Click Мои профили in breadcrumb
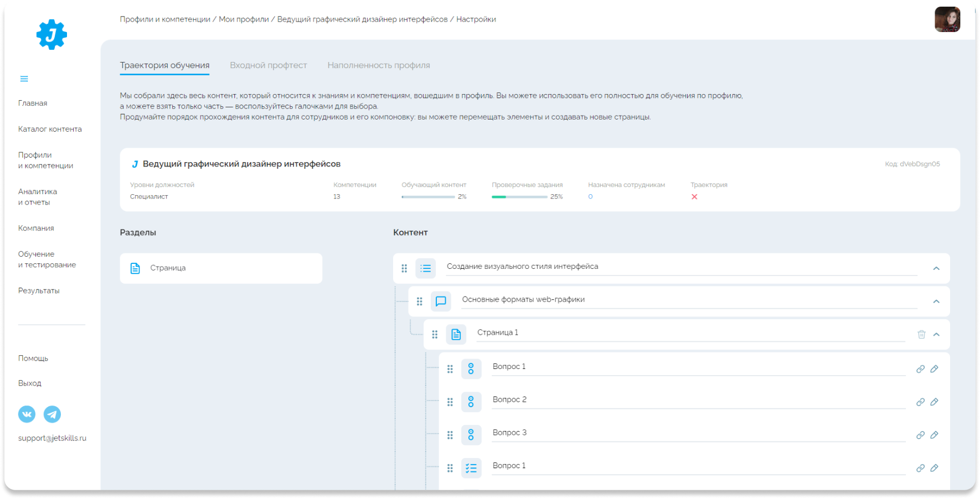The width and height of the screenshot is (980, 499). pos(244,19)
